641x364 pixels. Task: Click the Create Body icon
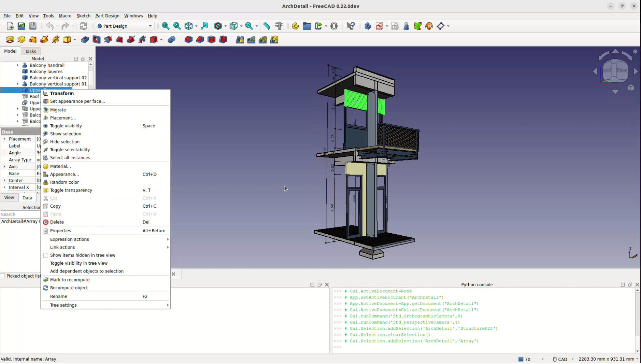click(368, 26)
